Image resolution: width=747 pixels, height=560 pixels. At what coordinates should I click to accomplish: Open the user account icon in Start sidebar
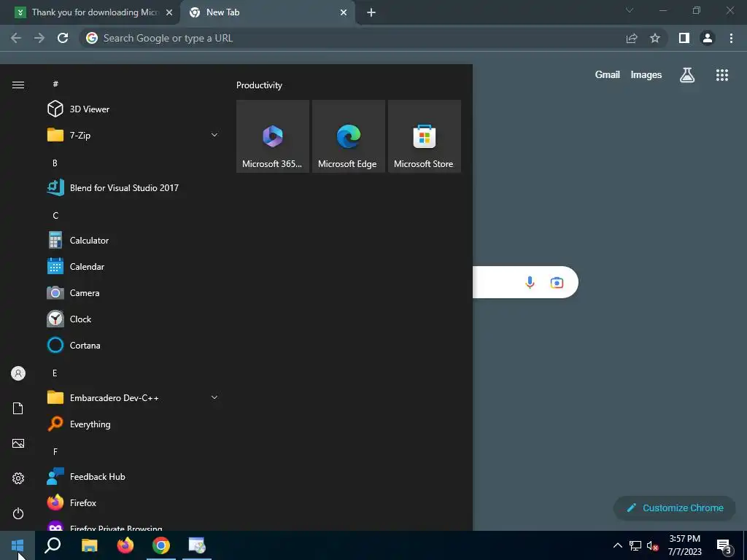pos(18,373)
